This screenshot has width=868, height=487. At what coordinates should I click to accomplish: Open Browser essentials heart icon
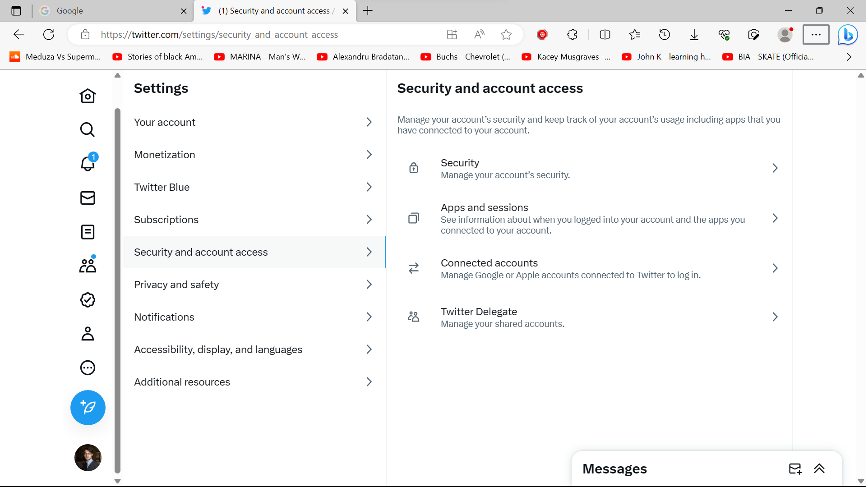[724, 35]
